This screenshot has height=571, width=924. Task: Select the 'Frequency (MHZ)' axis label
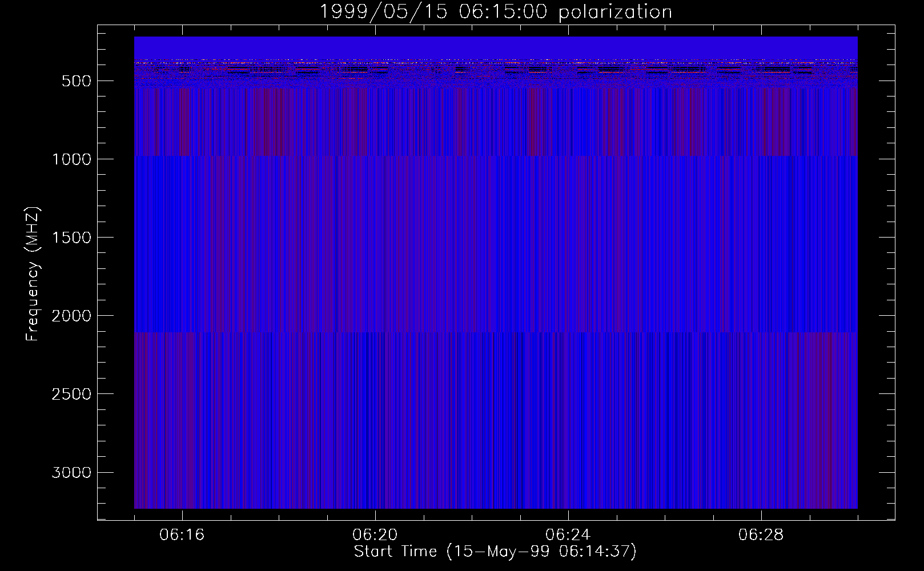click(x=33, y=274)
